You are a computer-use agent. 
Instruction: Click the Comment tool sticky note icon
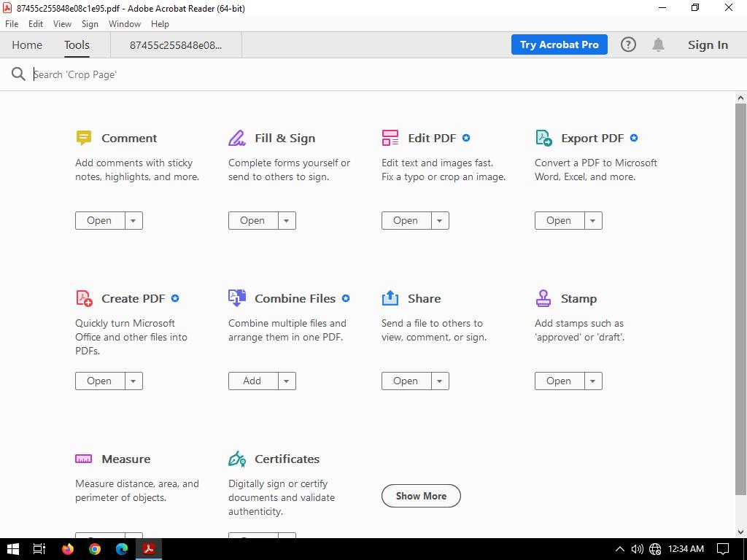click(x=83, y=138)
